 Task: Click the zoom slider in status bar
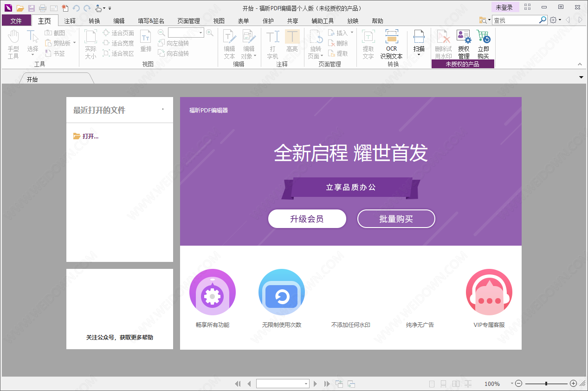tap(546, 384)
